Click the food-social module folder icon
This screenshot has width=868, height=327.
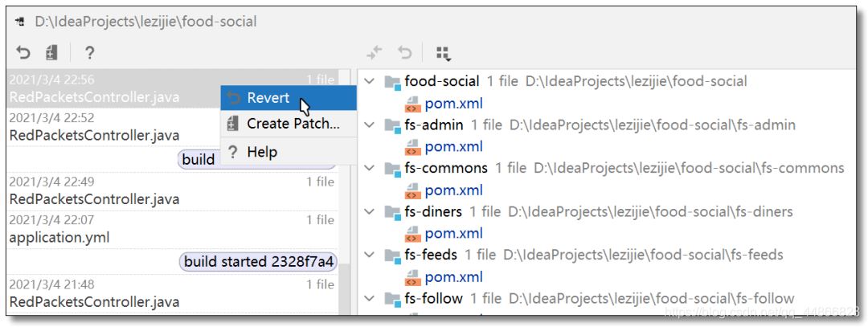[392, 81]
